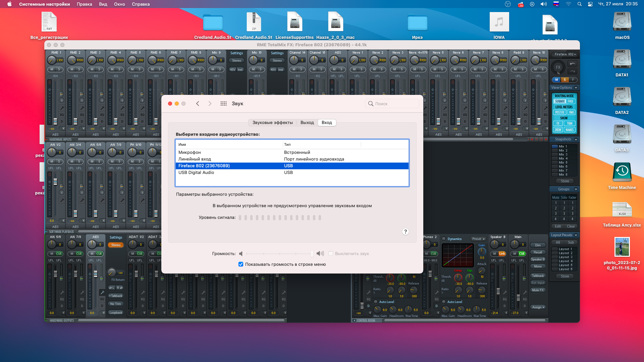
Task: Click the Mono button
Action: 538,266
